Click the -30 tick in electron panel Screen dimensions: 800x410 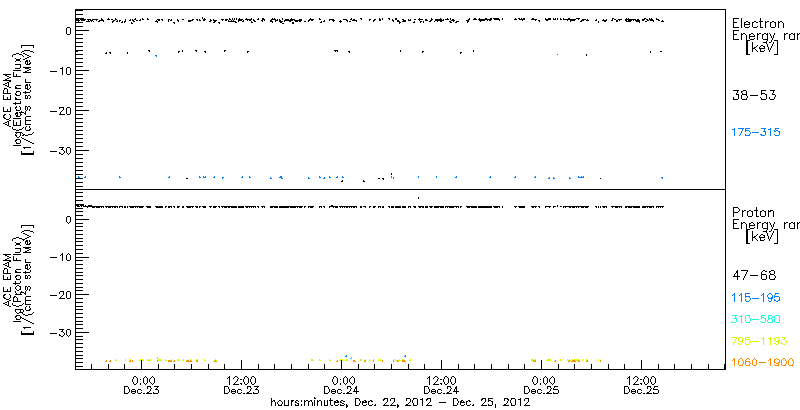[x=60, y=150]
